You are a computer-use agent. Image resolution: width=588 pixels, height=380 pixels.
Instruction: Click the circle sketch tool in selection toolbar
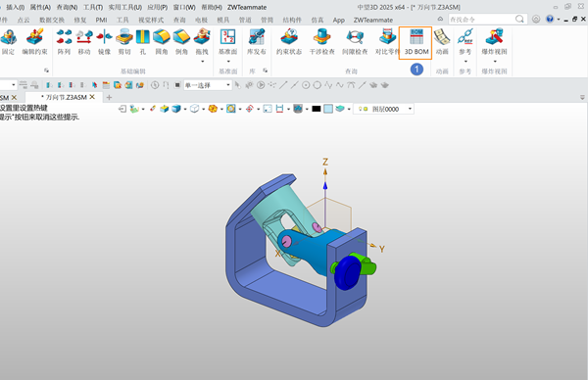(317, 85)
